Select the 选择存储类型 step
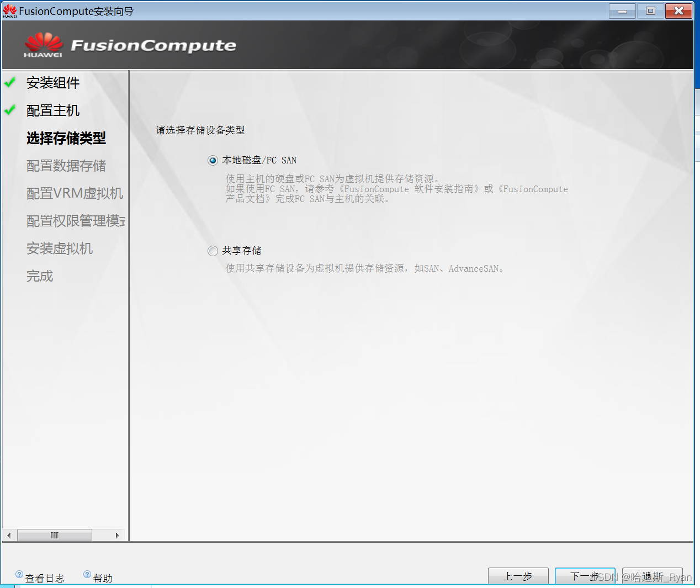Viewport: 700px width, 588px height. click(66, 138)
